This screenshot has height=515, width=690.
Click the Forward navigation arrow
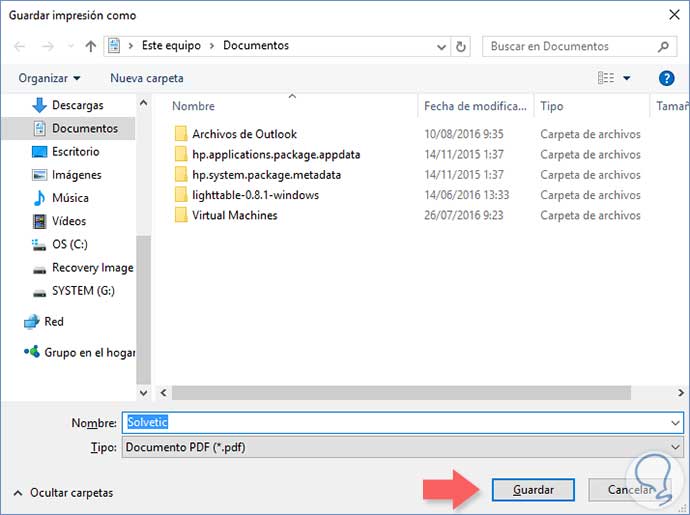[47, 46]
